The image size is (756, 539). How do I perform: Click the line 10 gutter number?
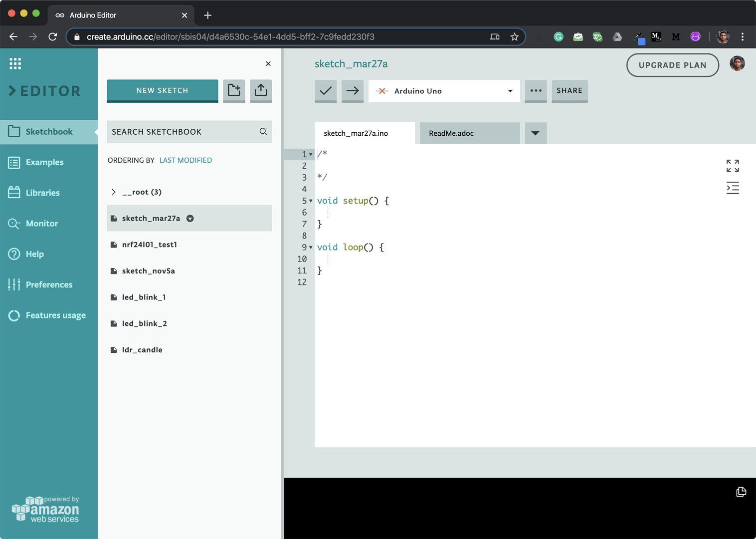[302, 259]
